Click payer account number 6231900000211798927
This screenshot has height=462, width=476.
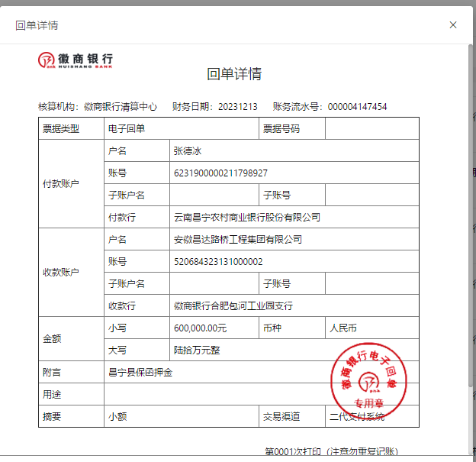pos(220,173)
